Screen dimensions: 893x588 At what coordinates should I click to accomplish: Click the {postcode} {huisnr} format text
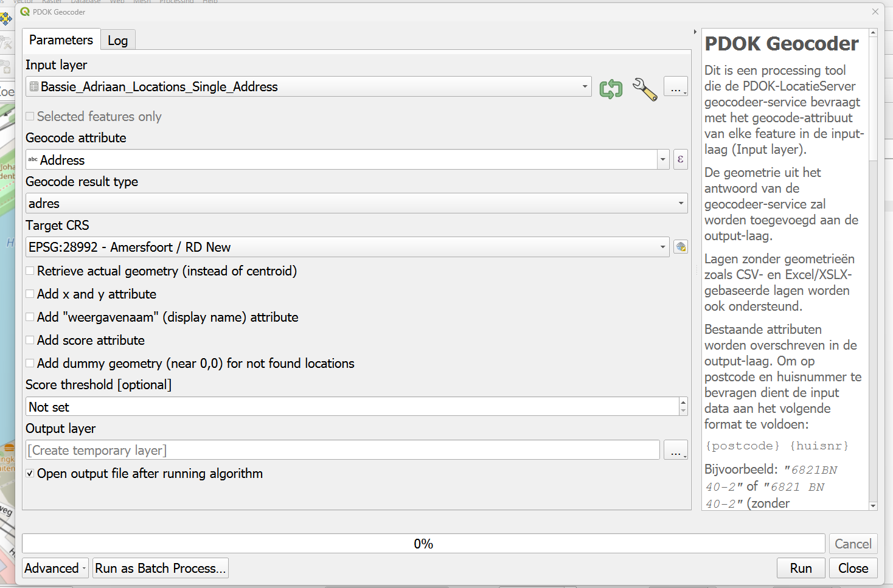(x=777, y=446)
